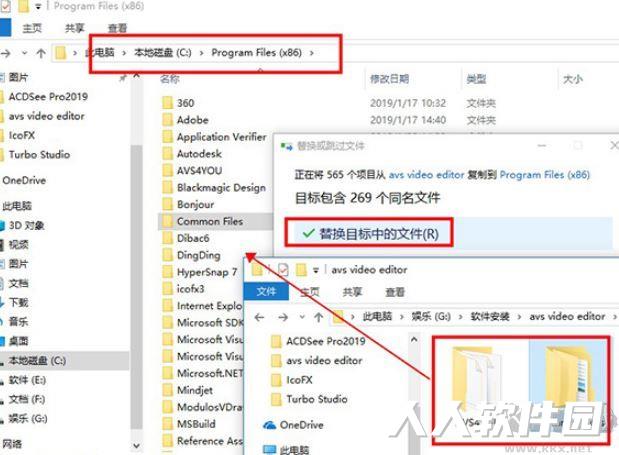Click Program Files (x86) link in copy dialog

(545, 175)
